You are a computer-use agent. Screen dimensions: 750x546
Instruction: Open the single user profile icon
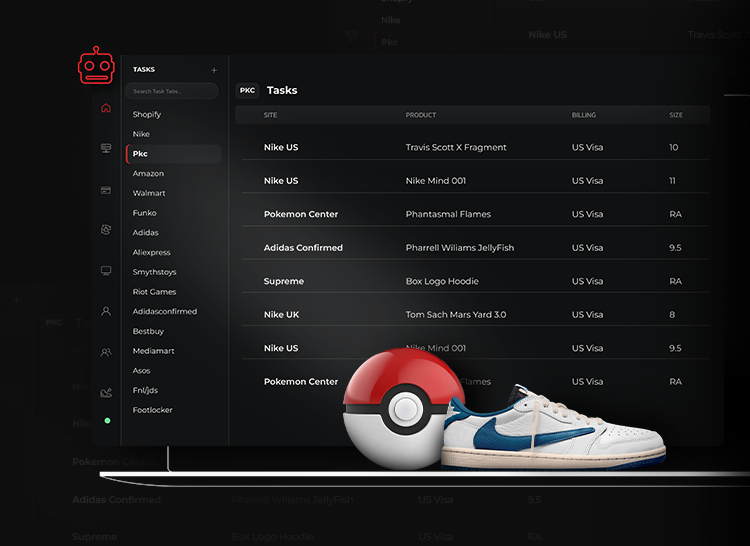point(106,312)
